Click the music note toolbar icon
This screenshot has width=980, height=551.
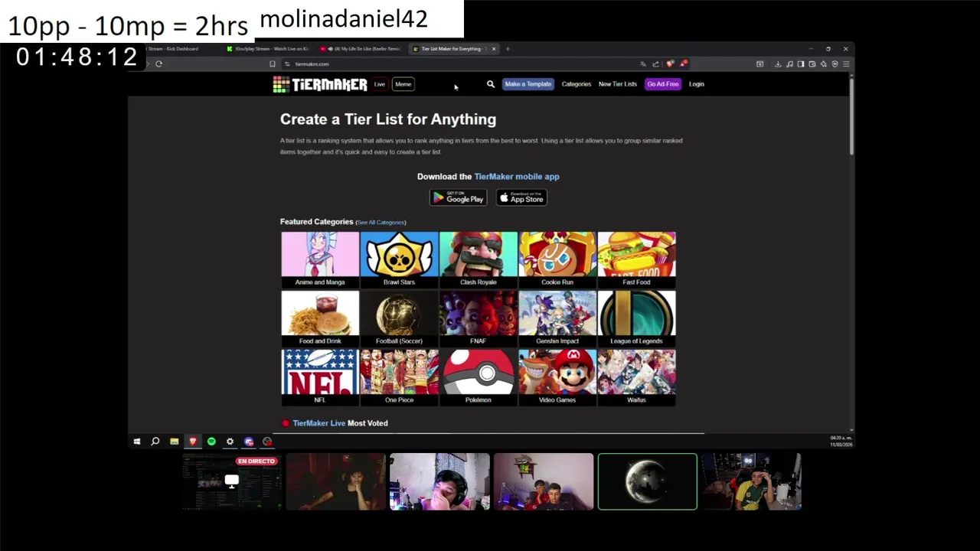click(x=789, y=64)
